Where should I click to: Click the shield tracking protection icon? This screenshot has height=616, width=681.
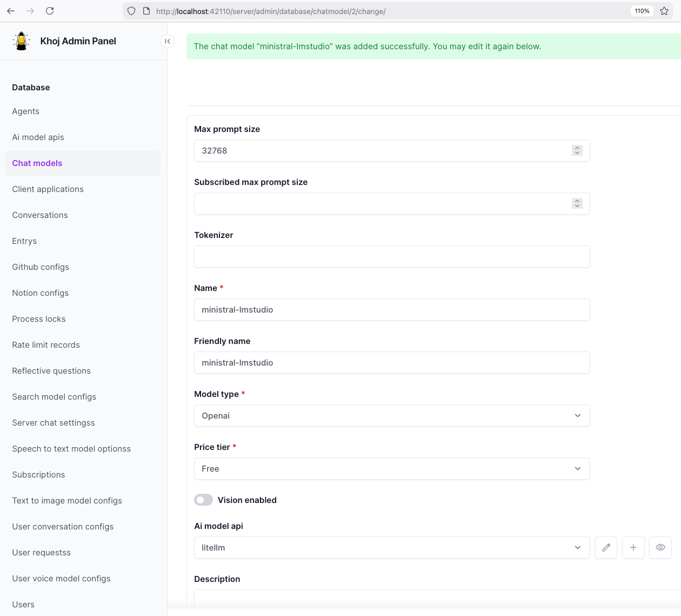click(x=131, y=11)
